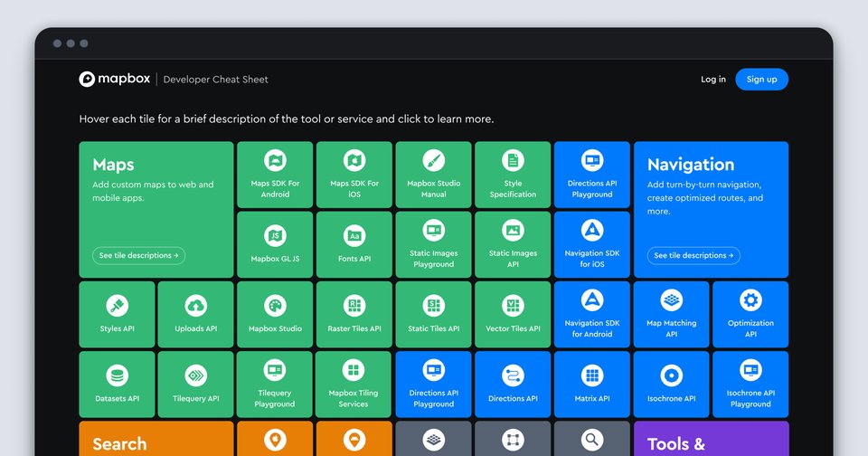Click the Navigation SDK for iOS icon

592,230
